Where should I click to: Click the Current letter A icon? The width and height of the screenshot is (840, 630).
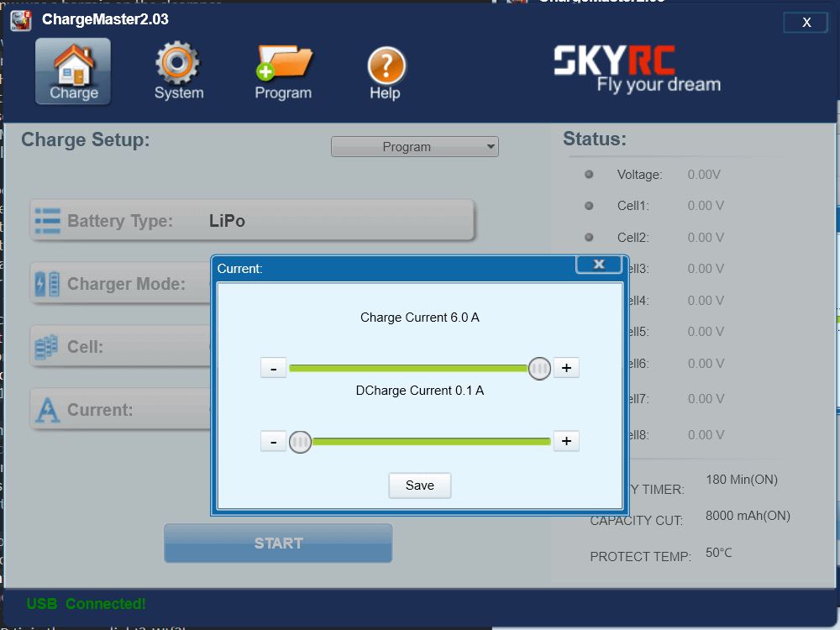[x=47, y=410]
